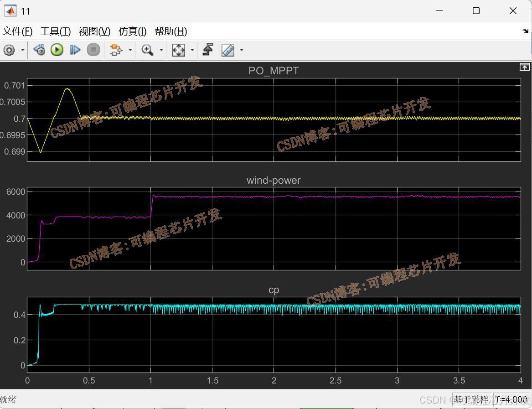Click x-axis tick label 2.5
This screenshot has width=532, height=409.
pyautogui.click(x=336, y=380)
